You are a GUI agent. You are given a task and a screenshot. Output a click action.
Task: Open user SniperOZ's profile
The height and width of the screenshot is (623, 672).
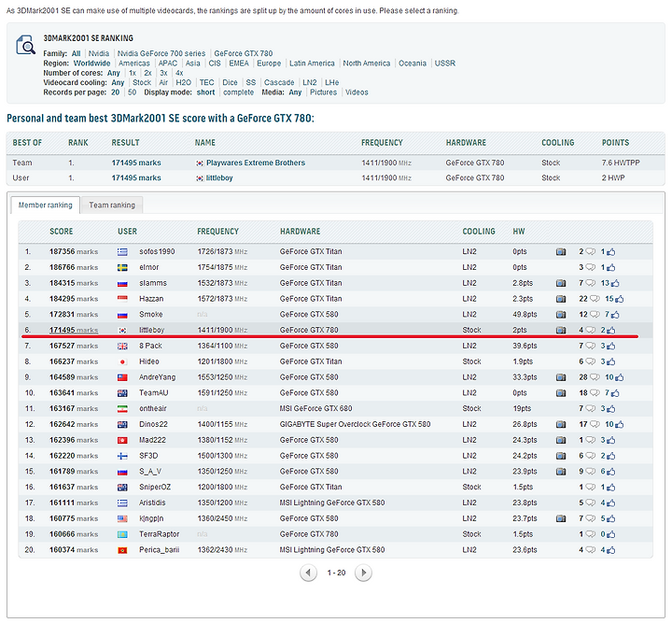[155, 487]
